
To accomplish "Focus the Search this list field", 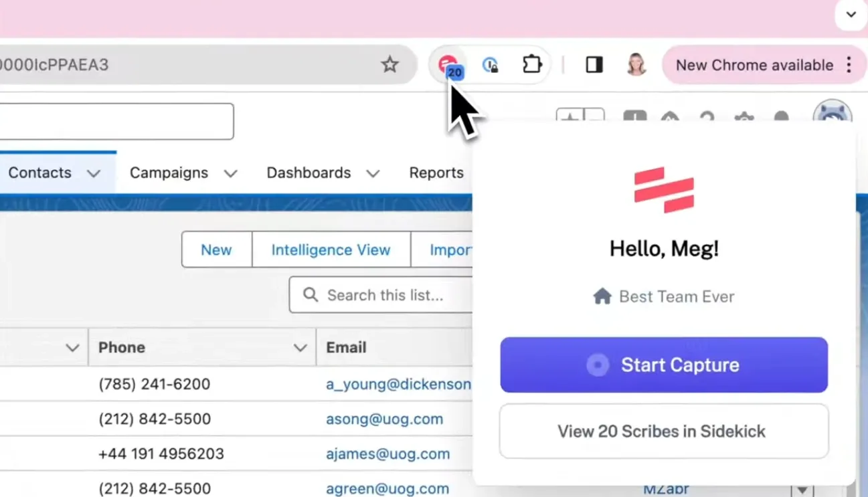I will 381,295.
